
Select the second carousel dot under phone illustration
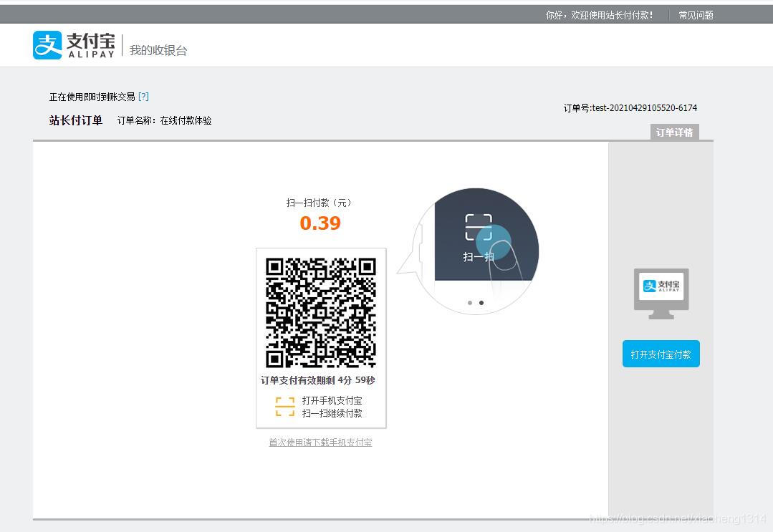coord(481,302)
